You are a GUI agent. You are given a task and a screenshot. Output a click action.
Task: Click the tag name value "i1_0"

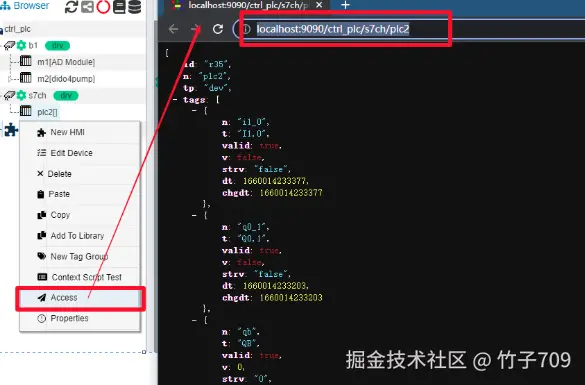251,122
